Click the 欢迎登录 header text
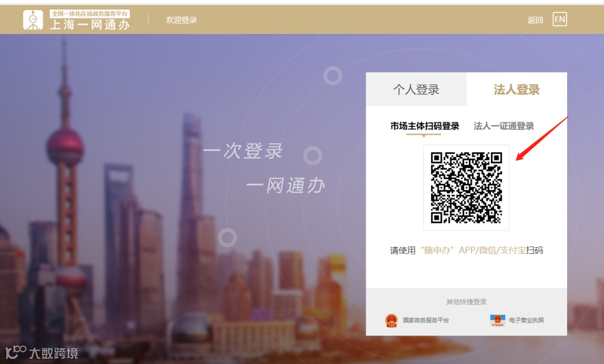 181,20
